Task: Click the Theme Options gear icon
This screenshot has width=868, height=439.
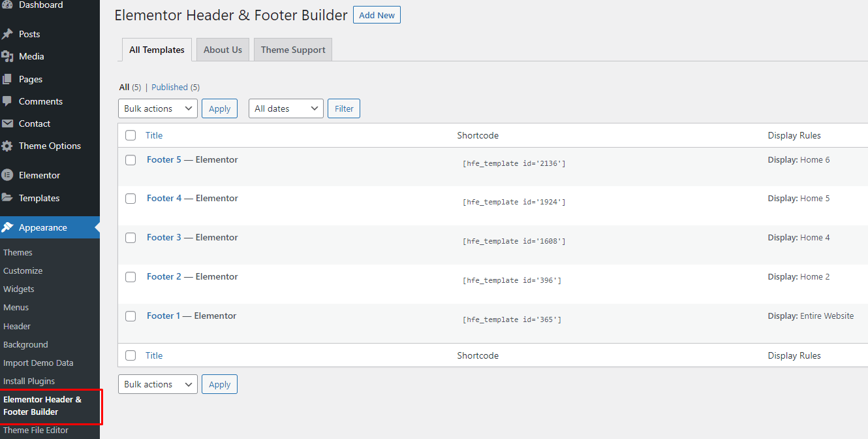Action: (x=7, y=146)
